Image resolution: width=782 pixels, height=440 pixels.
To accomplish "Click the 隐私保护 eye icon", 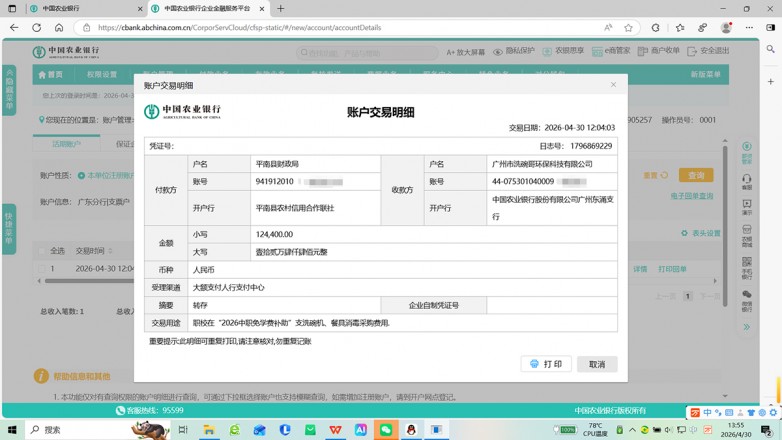I will coord(498,52).
